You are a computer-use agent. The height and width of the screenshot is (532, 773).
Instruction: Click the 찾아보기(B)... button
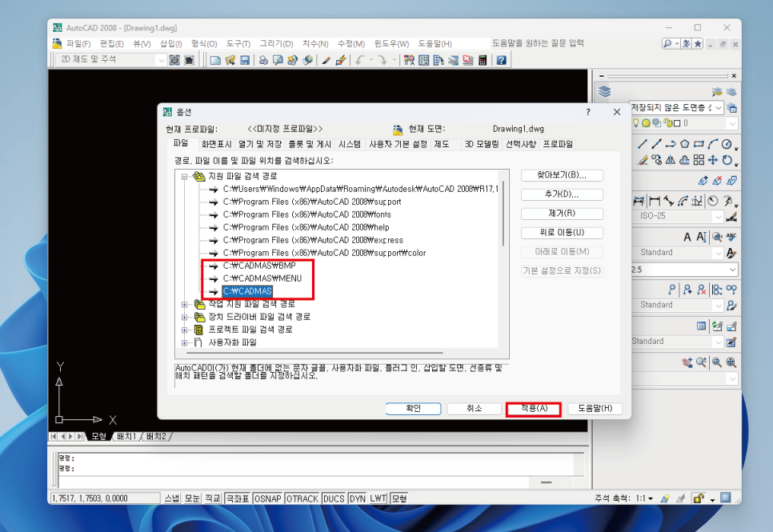click(562, 175)
